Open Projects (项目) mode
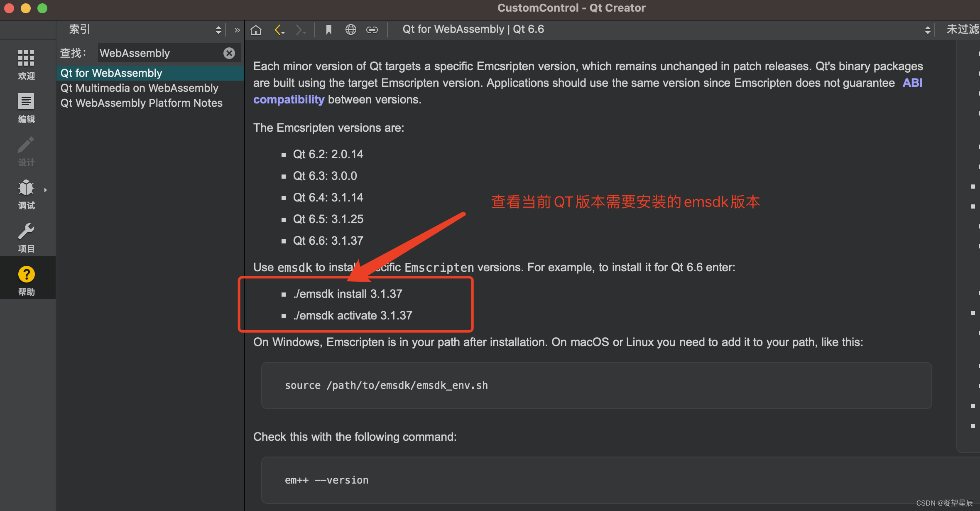Image resolution: width=980 pixels, height=511 pixels. pos(26,237)
